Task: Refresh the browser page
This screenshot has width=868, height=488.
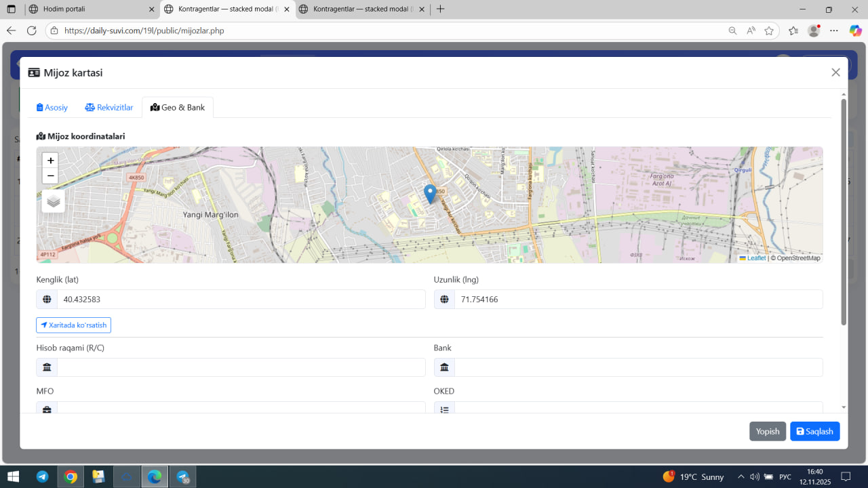Action: (x=31, y=30)
